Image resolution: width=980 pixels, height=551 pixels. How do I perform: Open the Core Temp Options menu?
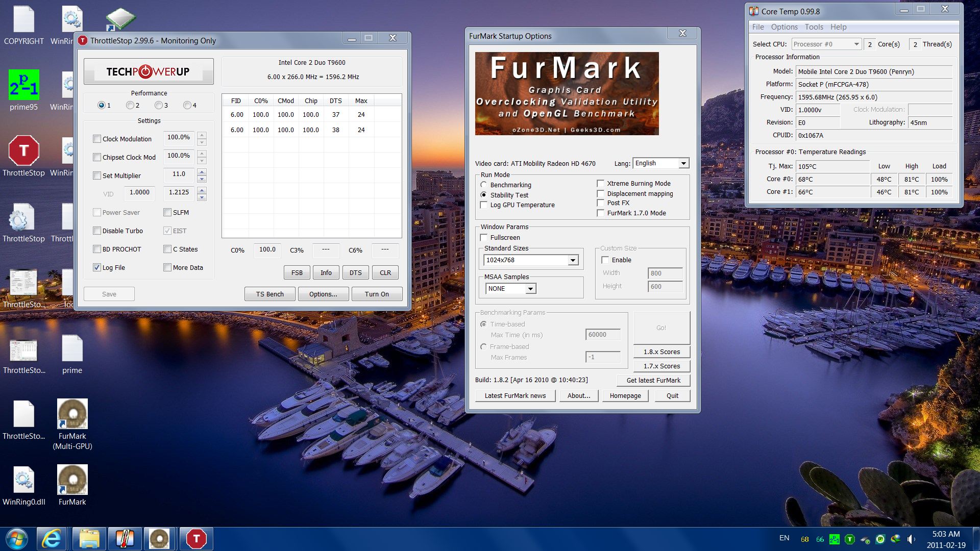784,27
